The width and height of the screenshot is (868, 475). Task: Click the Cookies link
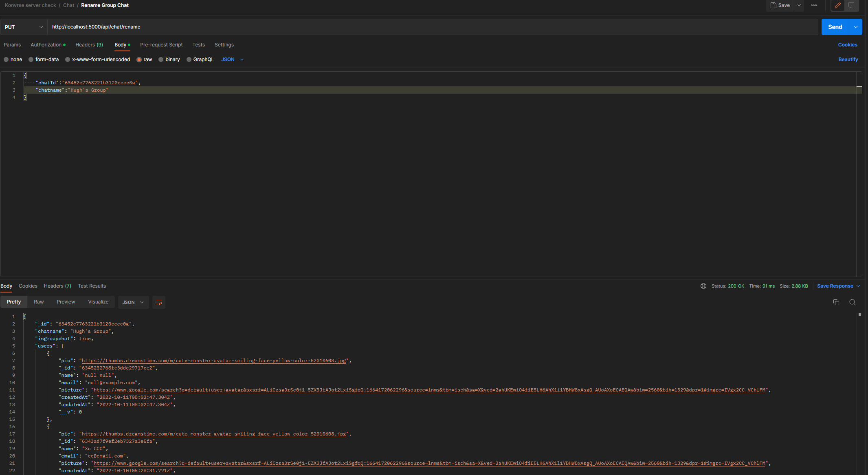tap(848, 45)
